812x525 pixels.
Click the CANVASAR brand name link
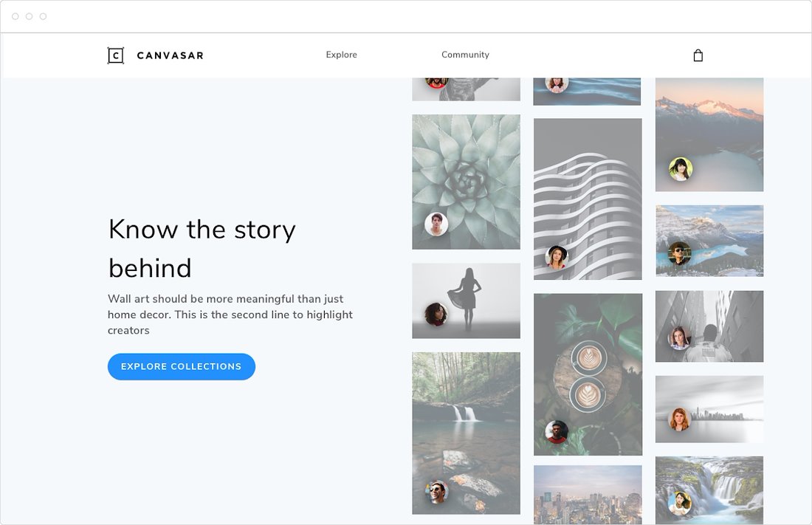(x=170, y=55)
